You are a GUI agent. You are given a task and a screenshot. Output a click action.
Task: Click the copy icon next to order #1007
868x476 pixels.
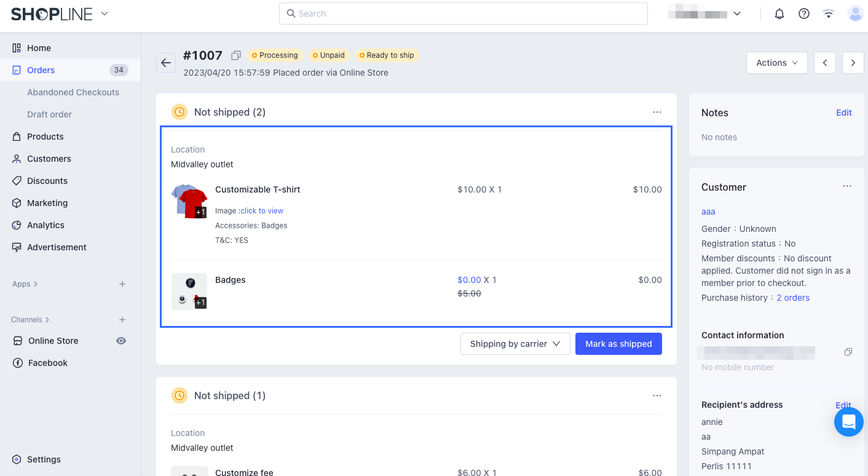click(235, 55)
